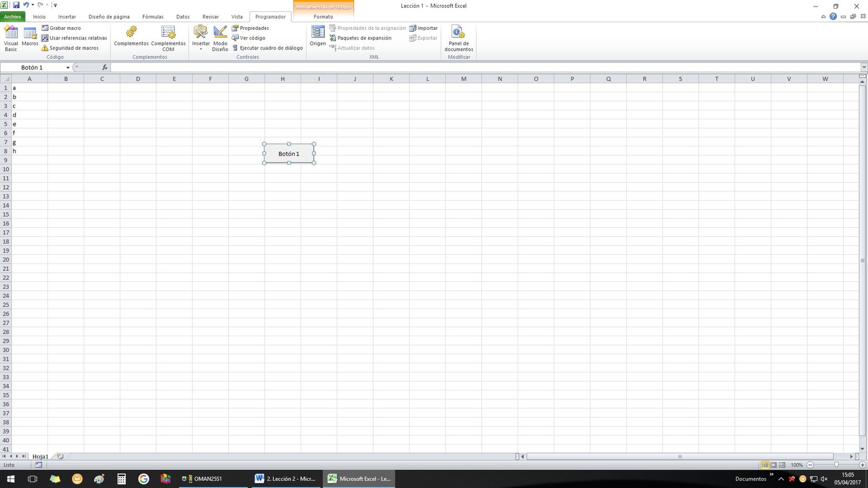Switch to Normal view
868x488 pixels.
pos(765,465)
